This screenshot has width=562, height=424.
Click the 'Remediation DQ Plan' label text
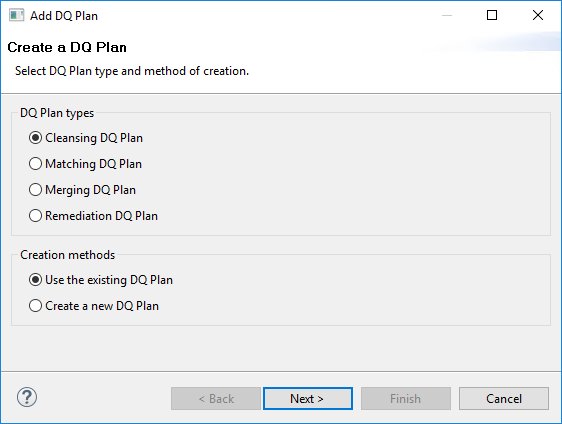tap(101, 216)
